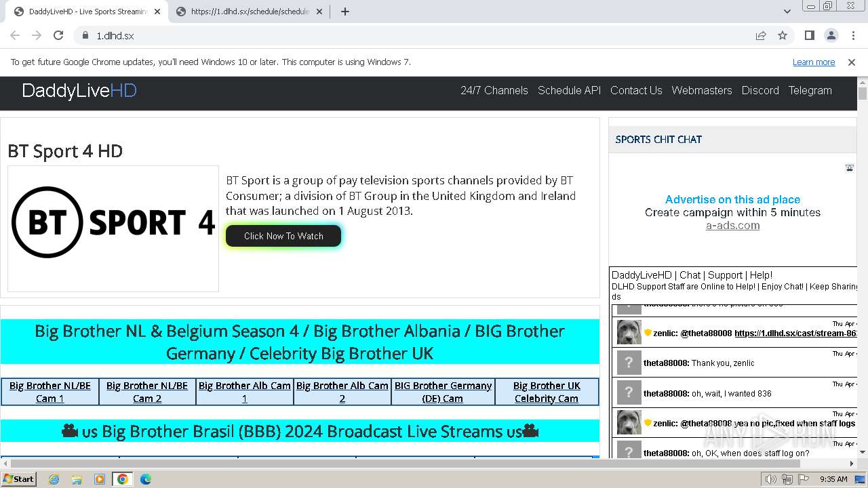Click the taskbar clock showing 9:35 AM
This screenshot has width=868, height=488.
point(833,479)
